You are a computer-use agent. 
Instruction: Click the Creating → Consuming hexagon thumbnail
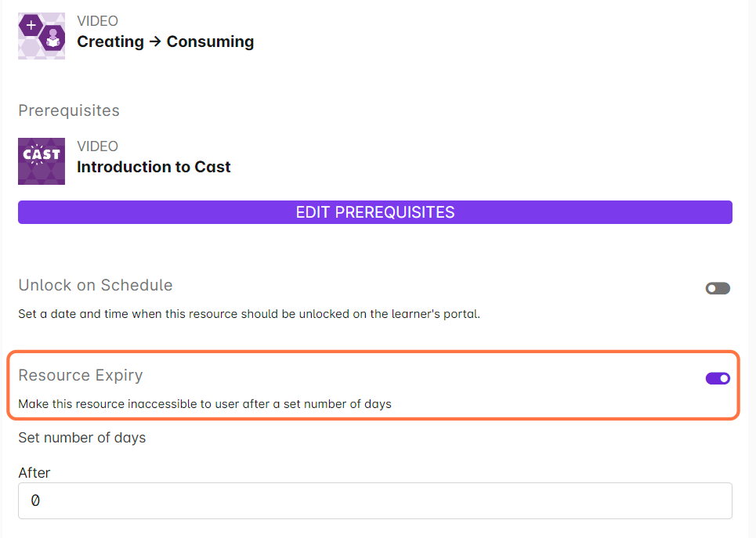point(42,35)
